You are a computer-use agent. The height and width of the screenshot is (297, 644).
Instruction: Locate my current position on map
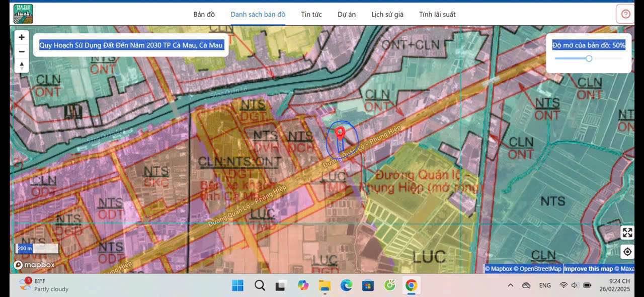point(627,252)
